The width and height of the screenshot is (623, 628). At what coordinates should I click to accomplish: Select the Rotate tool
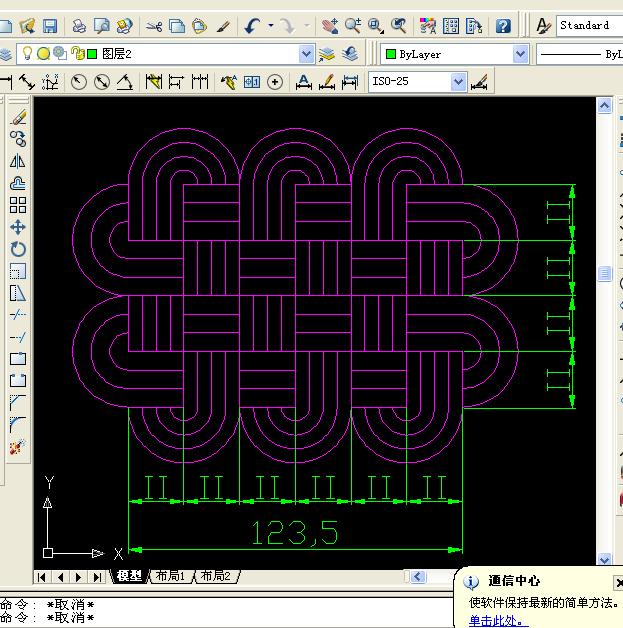[x=18, y=249]
